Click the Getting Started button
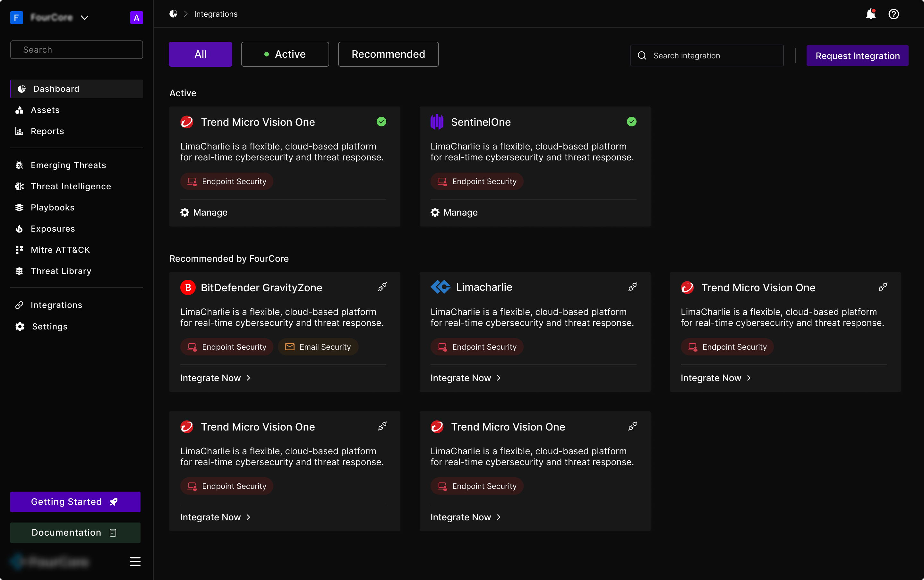 (x=75, y=502)
